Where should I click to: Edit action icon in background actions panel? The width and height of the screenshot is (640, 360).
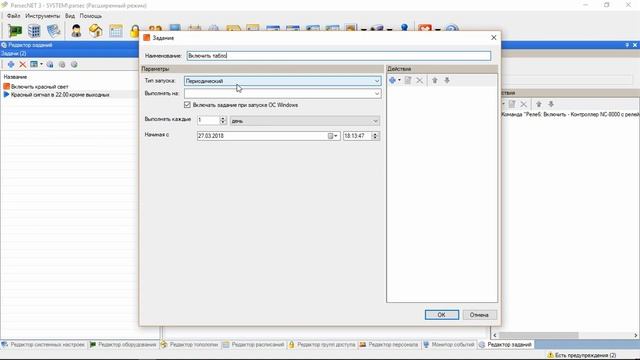coord(512,104)
